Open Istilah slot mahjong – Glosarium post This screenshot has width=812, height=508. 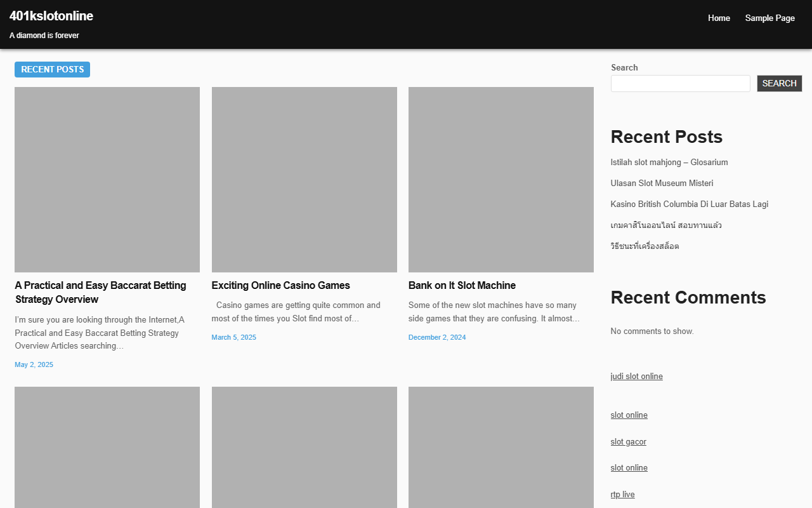pyautogui.click(x=669, y=162)
